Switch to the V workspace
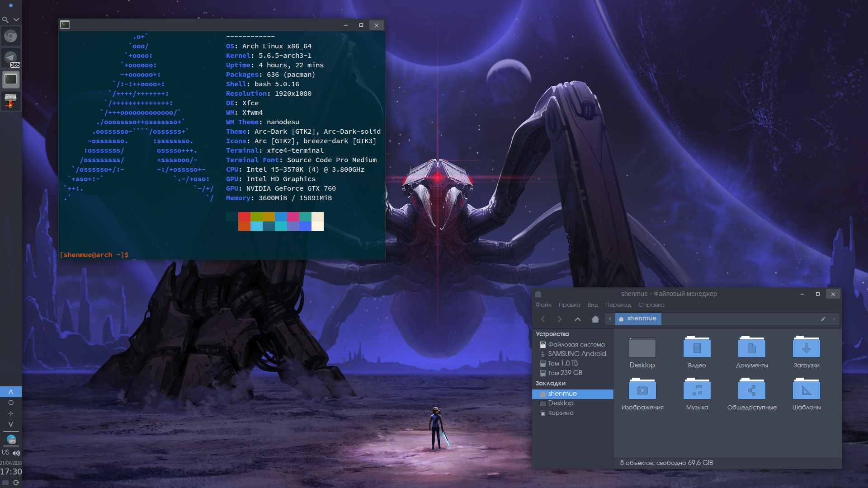The width and height of the screenshot is (868, 488). 11,424
